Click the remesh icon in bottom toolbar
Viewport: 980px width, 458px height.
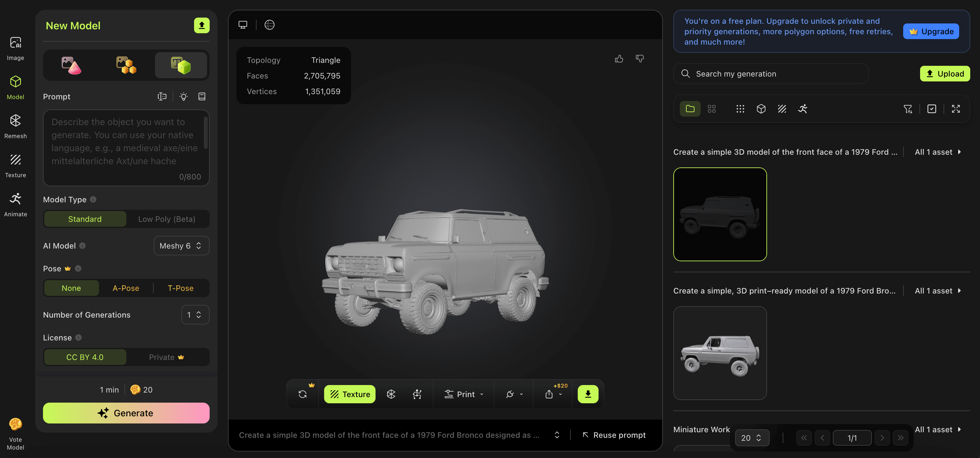click(391, 394)
